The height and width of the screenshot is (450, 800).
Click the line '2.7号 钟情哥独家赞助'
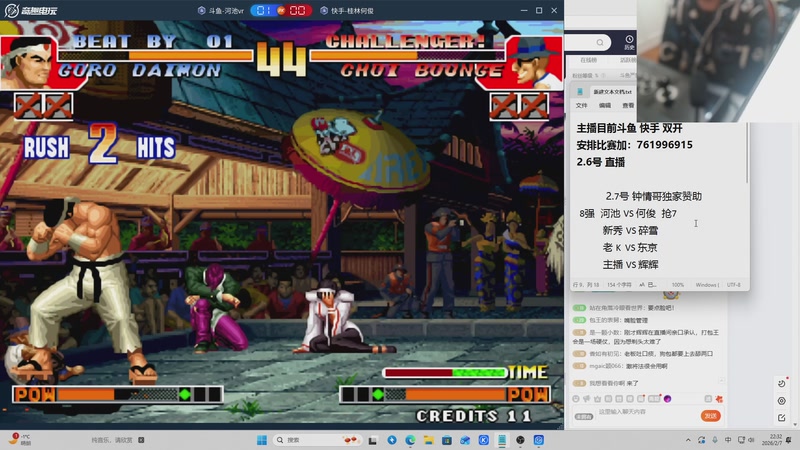654,196
